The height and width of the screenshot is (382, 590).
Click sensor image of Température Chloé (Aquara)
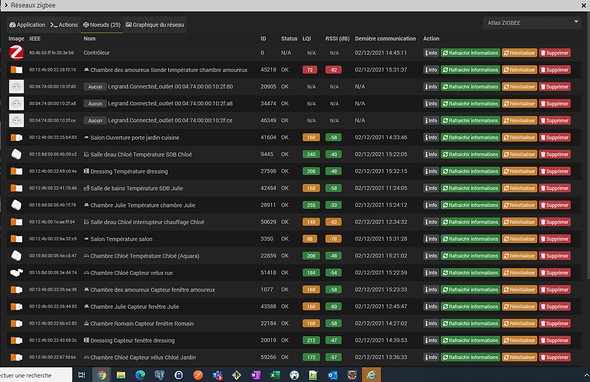[16, 256]
